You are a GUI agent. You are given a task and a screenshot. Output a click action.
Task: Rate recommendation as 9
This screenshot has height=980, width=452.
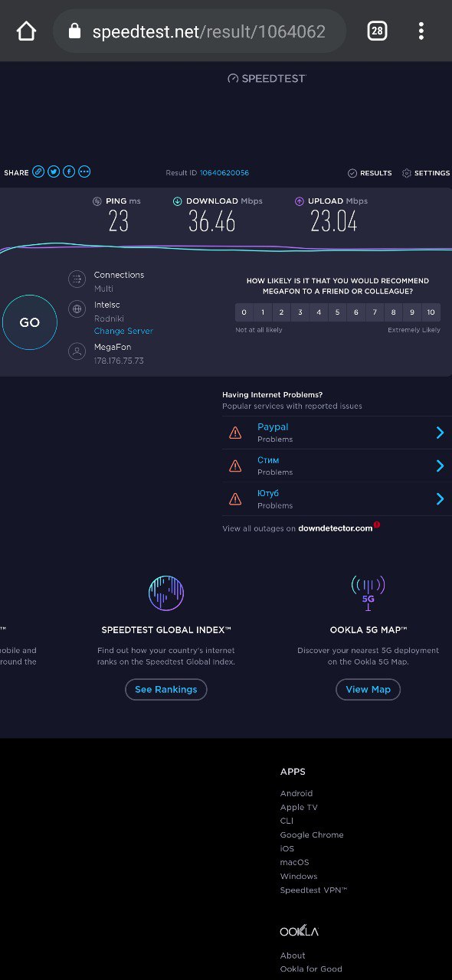pos(412,312)
